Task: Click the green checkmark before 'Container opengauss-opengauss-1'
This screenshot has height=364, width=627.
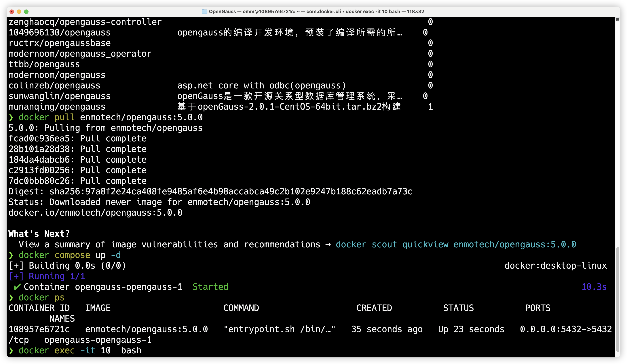Action: (x=17, y=287)
